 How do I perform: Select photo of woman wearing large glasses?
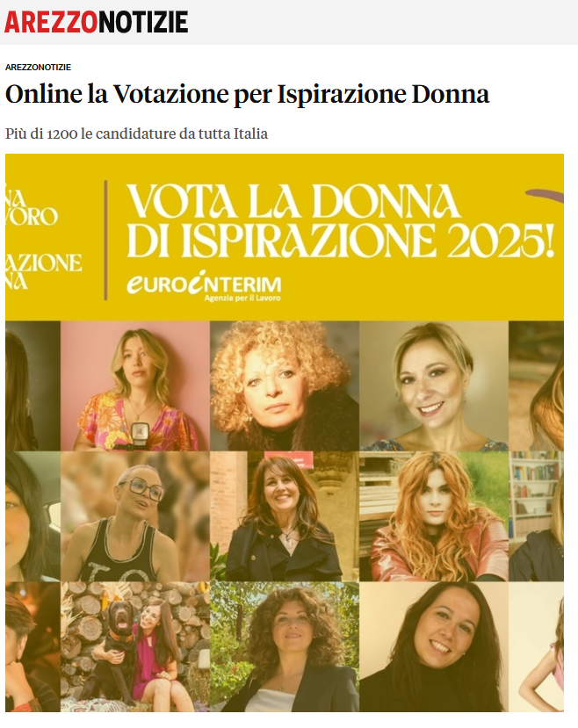coord(135,516)
